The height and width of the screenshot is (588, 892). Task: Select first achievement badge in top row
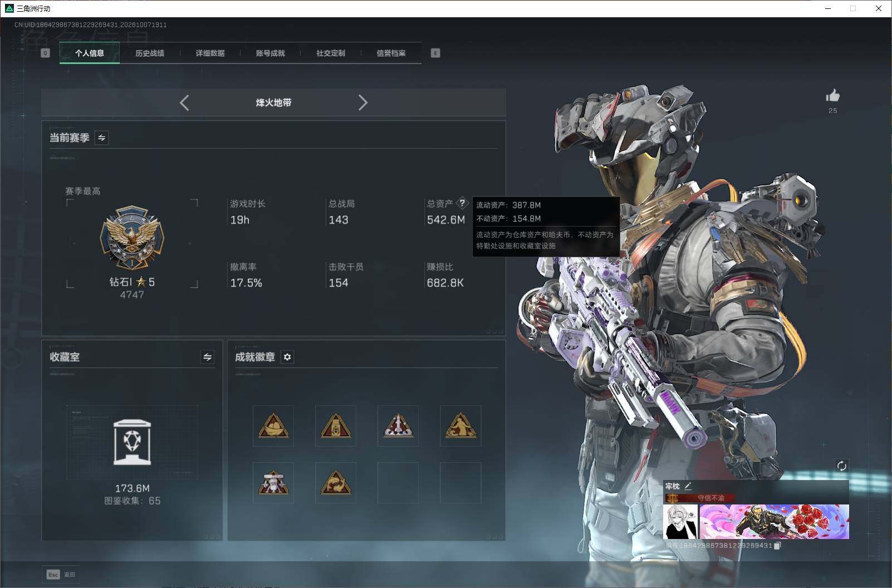[273, 426]
